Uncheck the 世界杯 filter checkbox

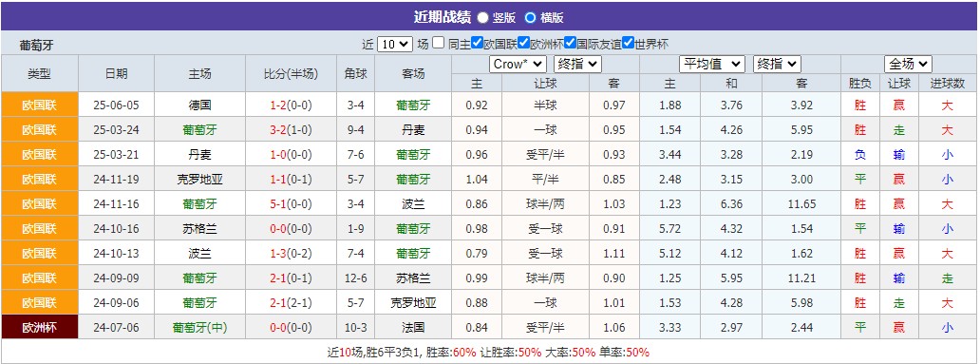[628, 43]
